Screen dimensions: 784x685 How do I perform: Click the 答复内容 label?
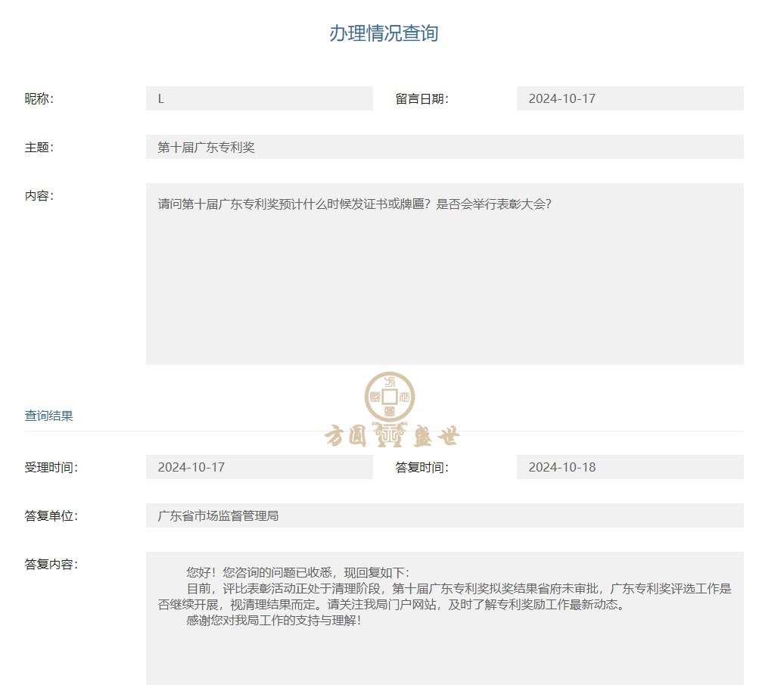click(x=51, y=564)
